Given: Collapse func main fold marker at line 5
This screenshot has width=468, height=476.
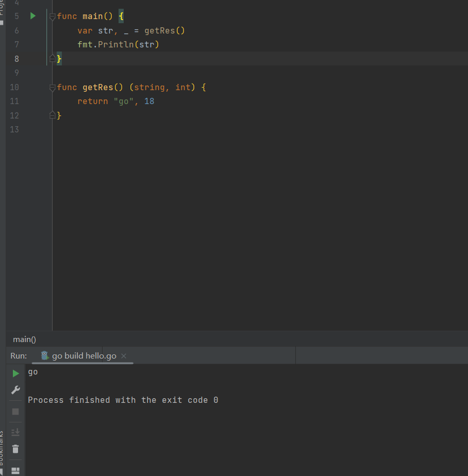Looking at the screenshot, I should 52,16.
